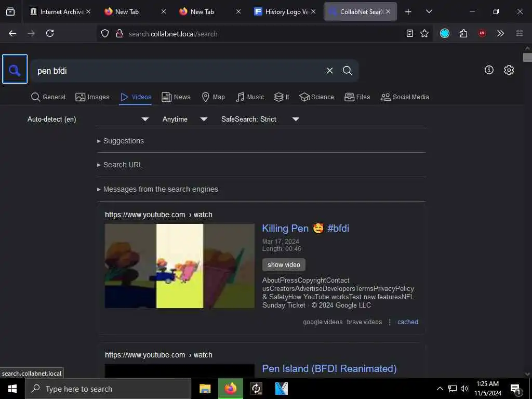This screenshot has height=399, width=532.
Task: Expand the Suggestions section
Action: click(121, 141)
